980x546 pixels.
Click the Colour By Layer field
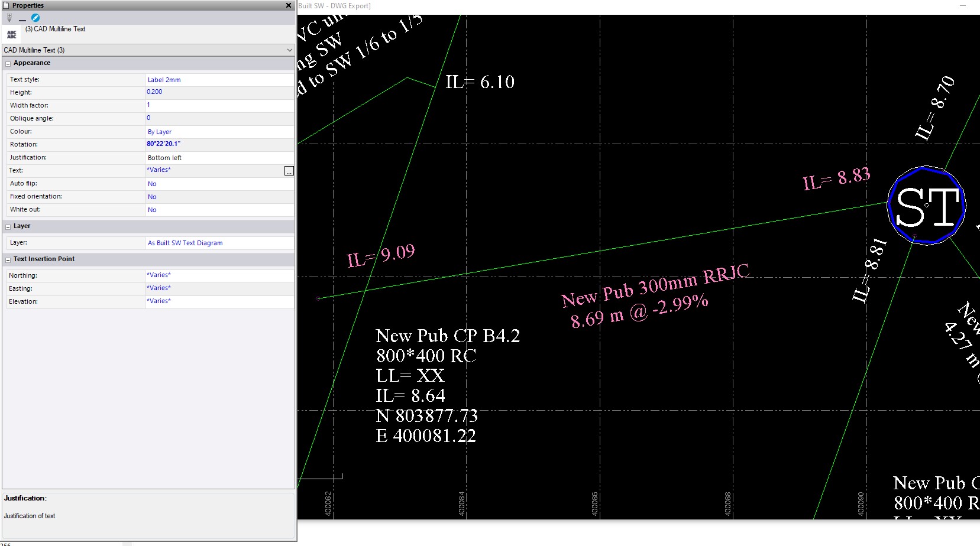(219, 132)
